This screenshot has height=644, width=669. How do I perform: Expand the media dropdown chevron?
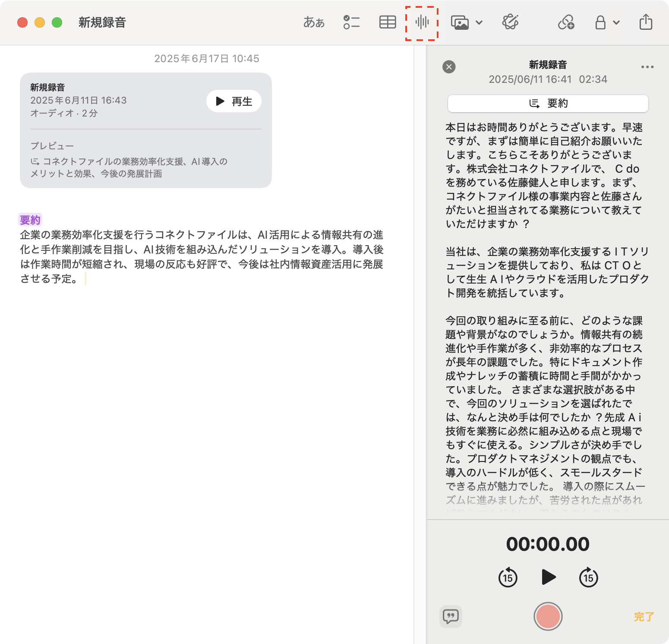pyautogui.click(x=479, y=22)
